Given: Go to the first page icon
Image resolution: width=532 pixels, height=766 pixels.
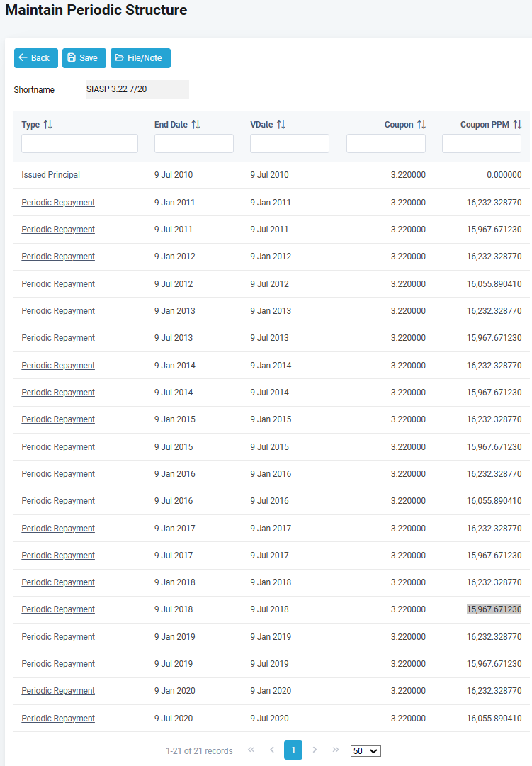Looking at the screenshot, I should tap(251, 750).
